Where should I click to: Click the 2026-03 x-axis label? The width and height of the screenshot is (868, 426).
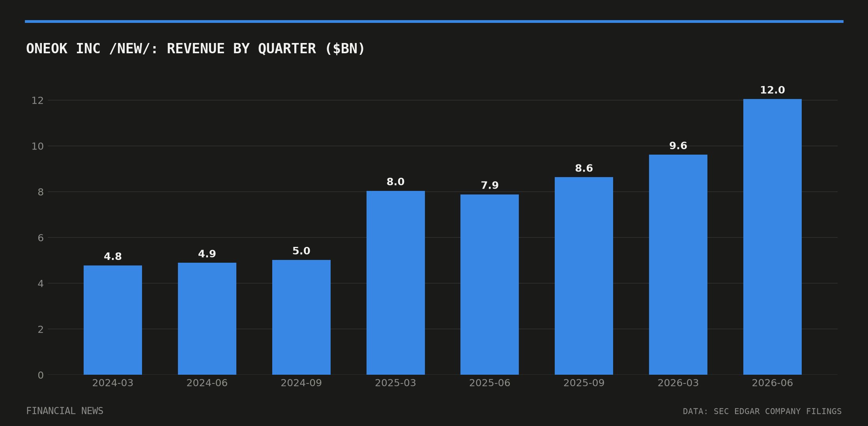pyautogui.click(x=678, y=383)
